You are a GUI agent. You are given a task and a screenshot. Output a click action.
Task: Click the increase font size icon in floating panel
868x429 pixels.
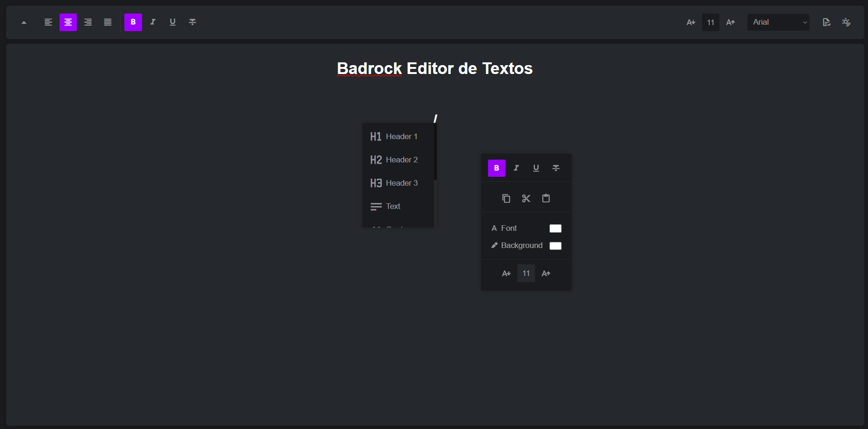point(546,273)
